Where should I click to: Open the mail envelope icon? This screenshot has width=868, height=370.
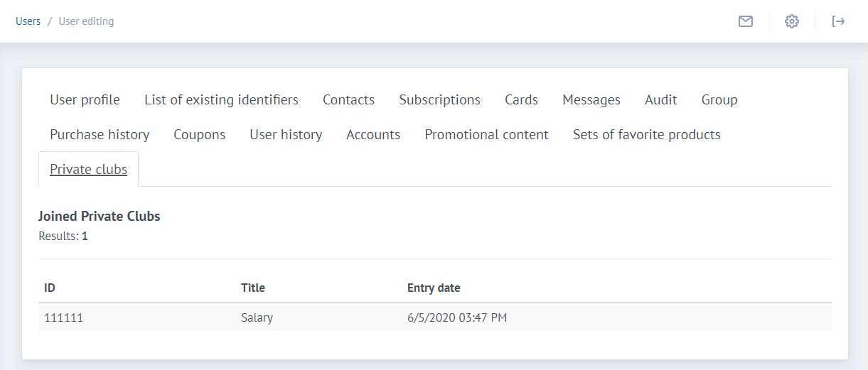click(745, 21)
